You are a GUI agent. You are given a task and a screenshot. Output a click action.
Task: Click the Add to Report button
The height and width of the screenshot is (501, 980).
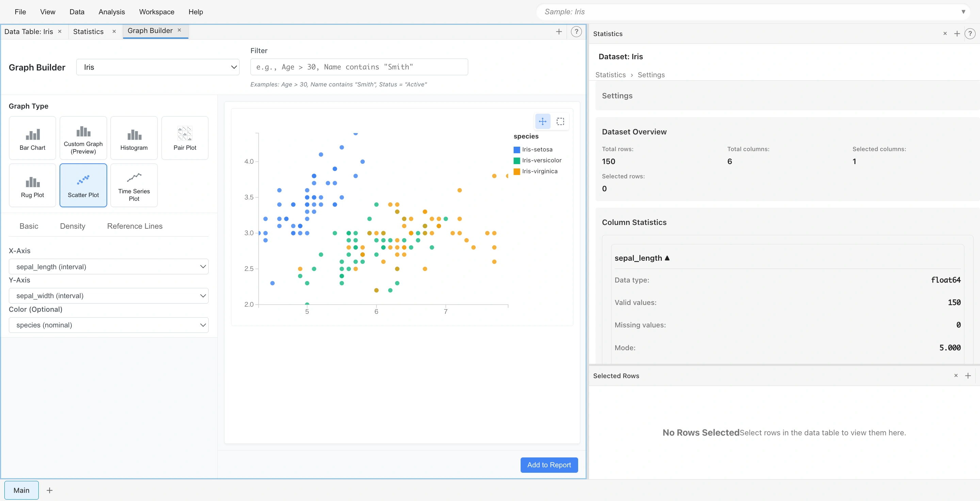pyautogui.click(x=549, y=465)
